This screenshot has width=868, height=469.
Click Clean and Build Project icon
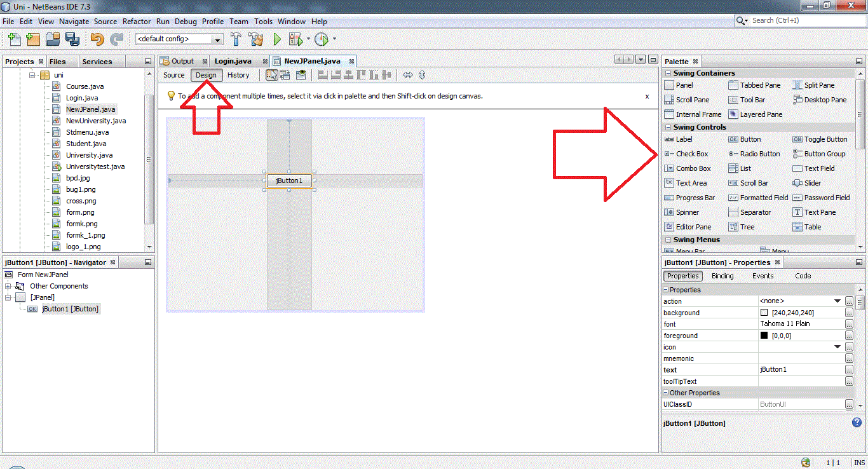[256, 39]
